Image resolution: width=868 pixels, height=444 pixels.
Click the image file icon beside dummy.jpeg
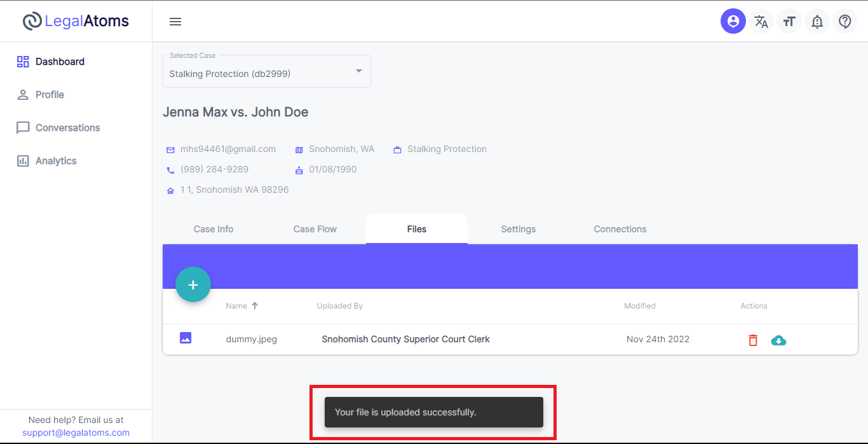pos(186,338)
